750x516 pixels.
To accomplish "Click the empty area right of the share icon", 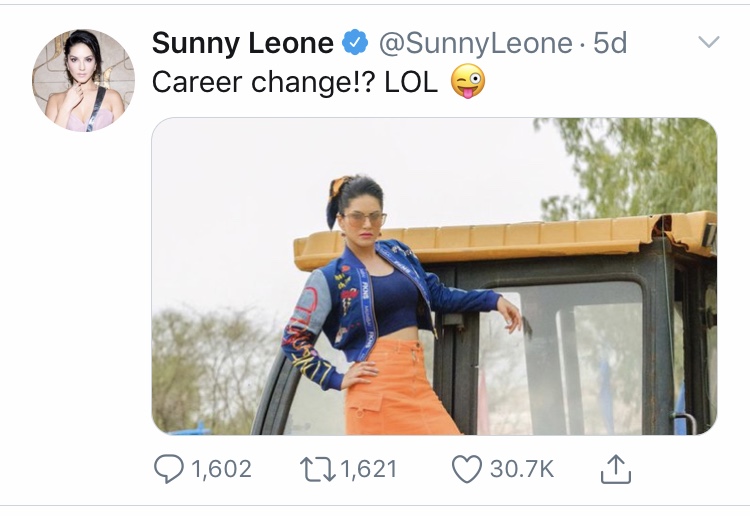I will (x=690, y=468).
